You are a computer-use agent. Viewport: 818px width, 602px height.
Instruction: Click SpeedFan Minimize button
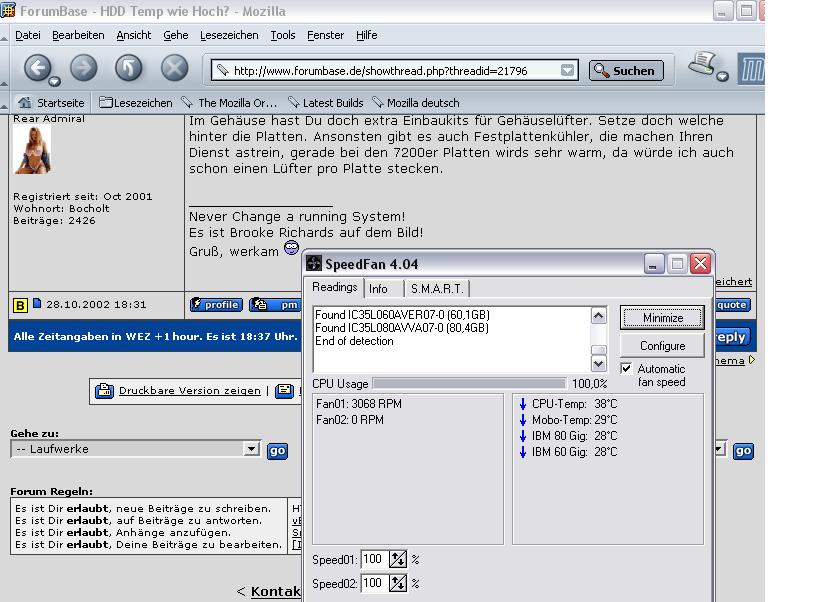click(x=663, y=318)
